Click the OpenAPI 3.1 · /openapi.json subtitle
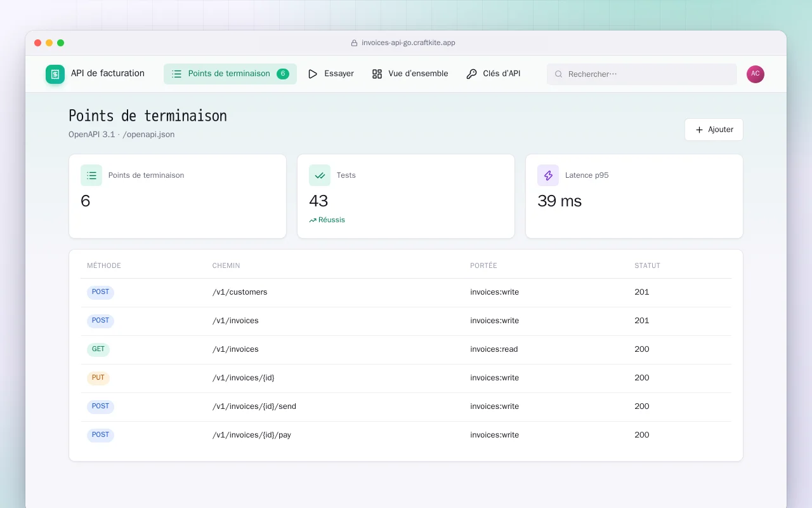812x508 pixels. (122, 135)
